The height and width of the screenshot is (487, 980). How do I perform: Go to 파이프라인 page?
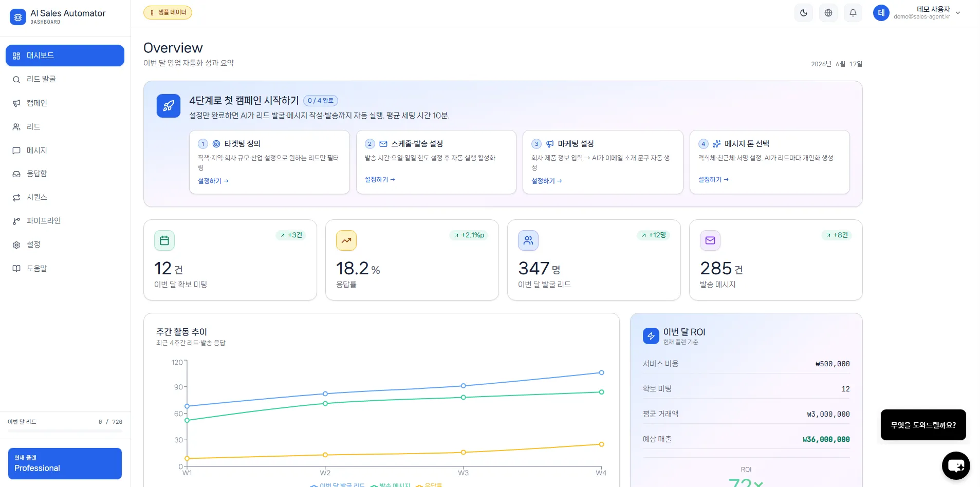[x=65, y=221]
